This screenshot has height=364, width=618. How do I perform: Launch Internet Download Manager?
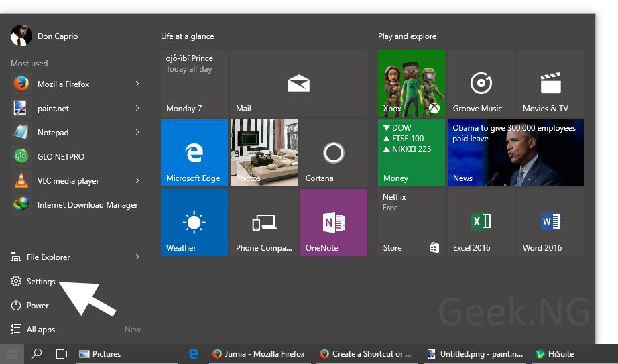75,204
